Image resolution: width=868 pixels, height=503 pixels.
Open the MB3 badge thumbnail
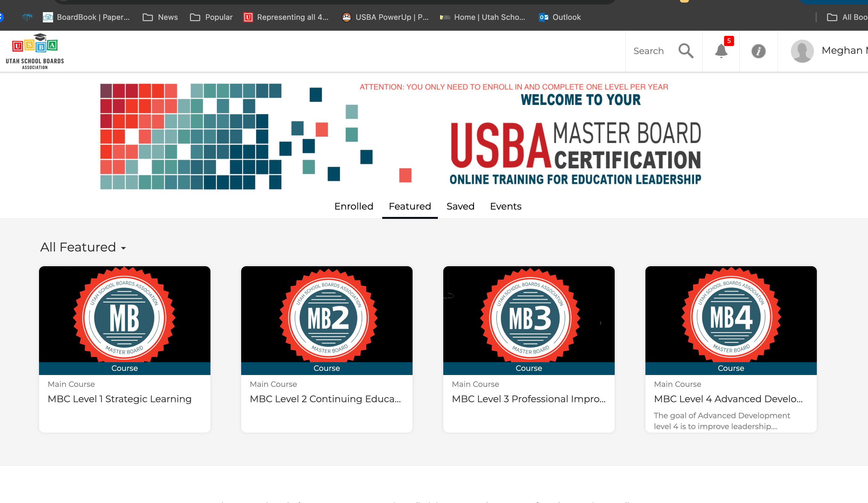point(529,314)
